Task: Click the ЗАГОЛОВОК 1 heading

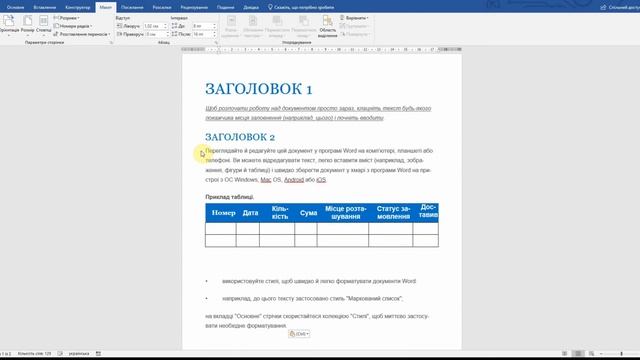Action: (x=259, y=89)
